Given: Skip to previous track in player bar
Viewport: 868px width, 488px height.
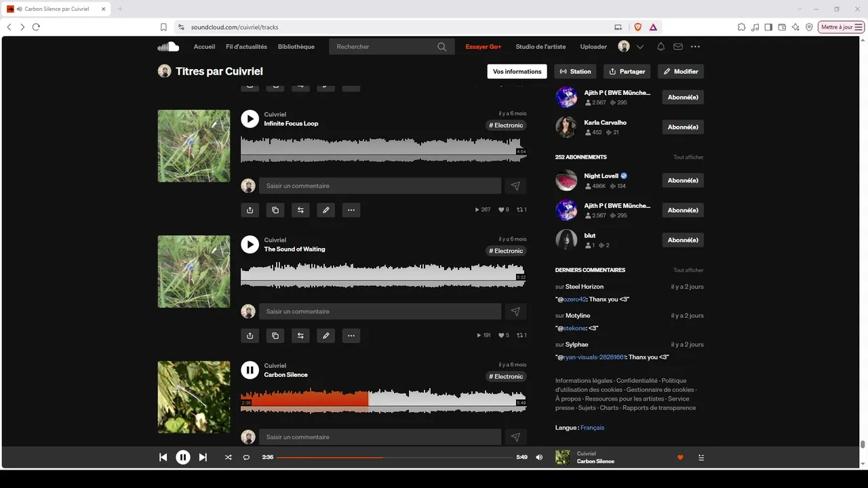Looking at the screenshot, I should [x=163, y=457].
